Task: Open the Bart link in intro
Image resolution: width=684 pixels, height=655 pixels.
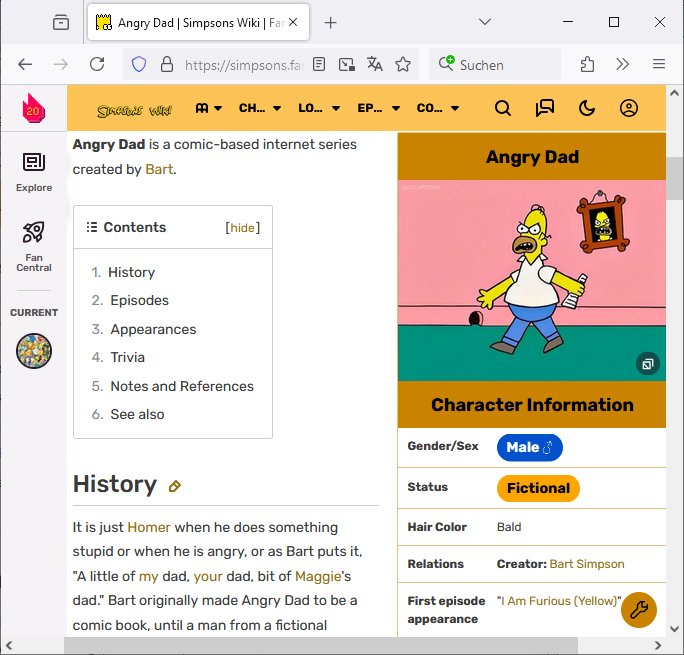Action: point(159,169)
